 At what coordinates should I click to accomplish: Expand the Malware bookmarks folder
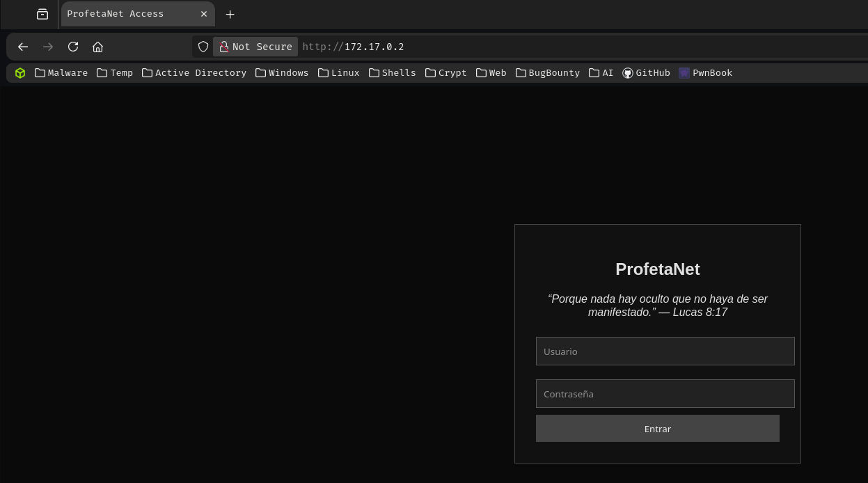click(x=61, y=73)
